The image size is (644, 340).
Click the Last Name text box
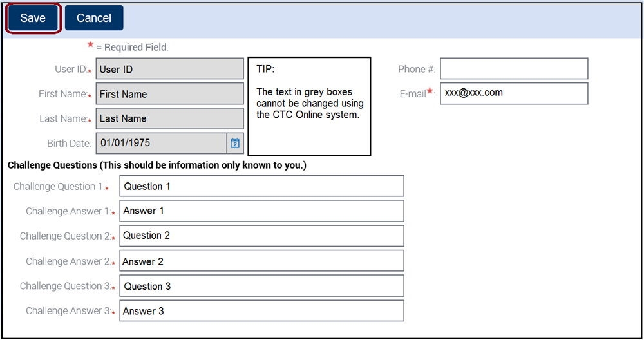[x=169, y=118]
